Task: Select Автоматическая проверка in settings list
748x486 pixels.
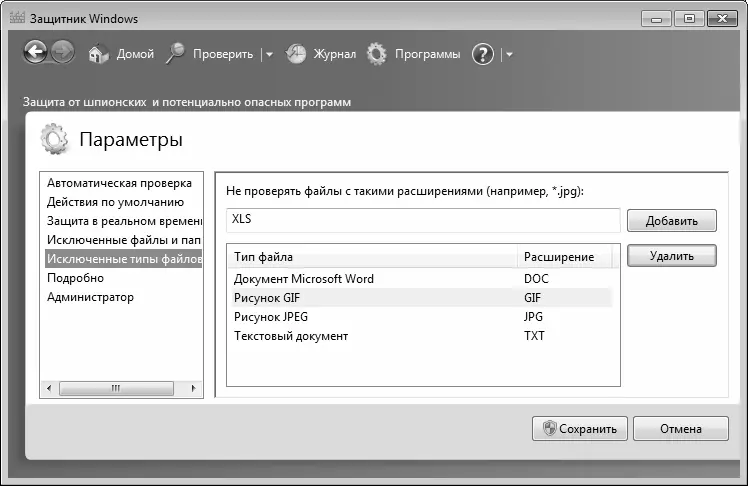Action: tap(124, 183)
